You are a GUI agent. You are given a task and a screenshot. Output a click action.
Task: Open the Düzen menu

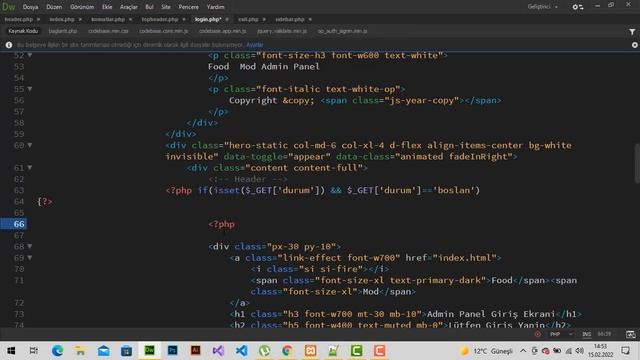54,7
